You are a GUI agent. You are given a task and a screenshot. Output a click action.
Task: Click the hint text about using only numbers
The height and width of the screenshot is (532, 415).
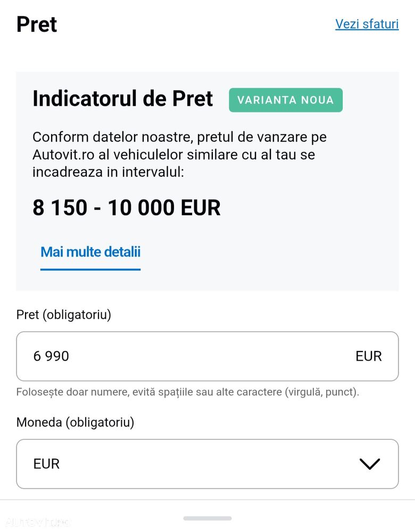(x=187, y=392)
